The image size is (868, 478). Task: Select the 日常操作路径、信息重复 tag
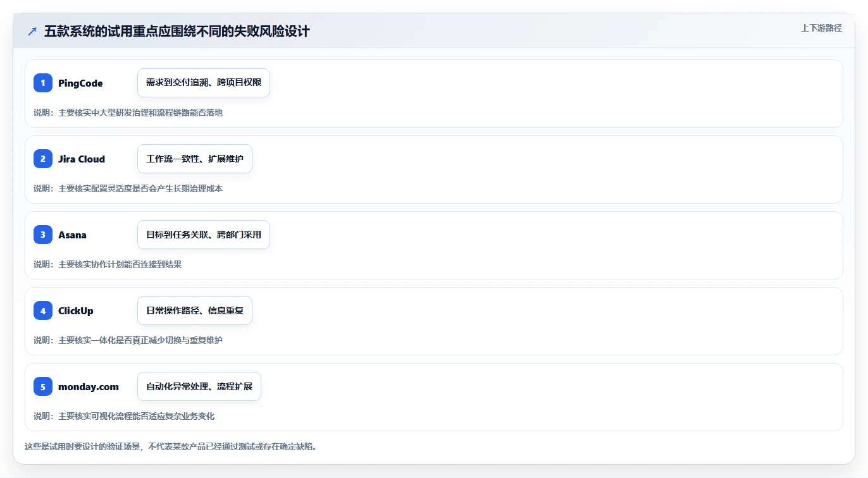195,310
